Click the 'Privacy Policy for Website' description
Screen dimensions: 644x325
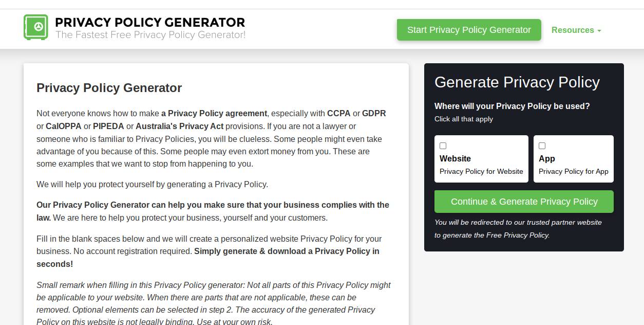click(x=481, y=172)
